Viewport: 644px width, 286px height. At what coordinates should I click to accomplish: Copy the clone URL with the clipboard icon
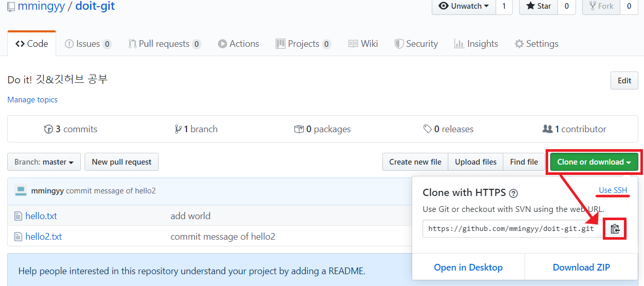point(615,229)
